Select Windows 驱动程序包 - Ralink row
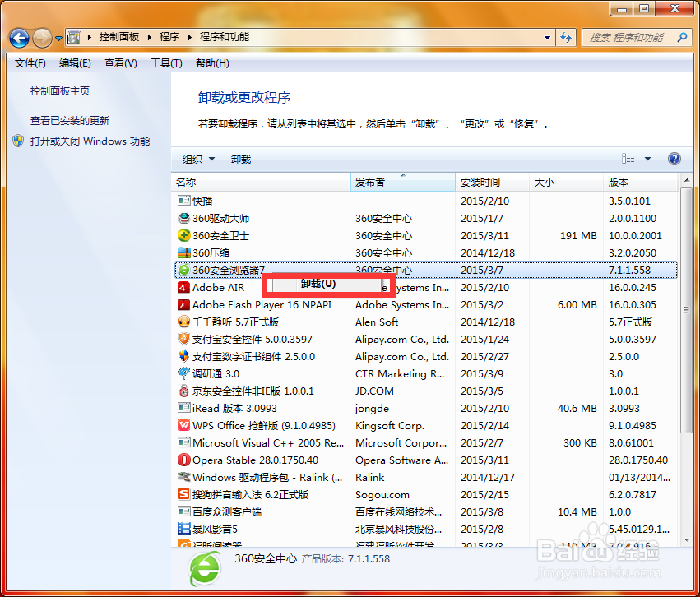 tap(425, 478)
